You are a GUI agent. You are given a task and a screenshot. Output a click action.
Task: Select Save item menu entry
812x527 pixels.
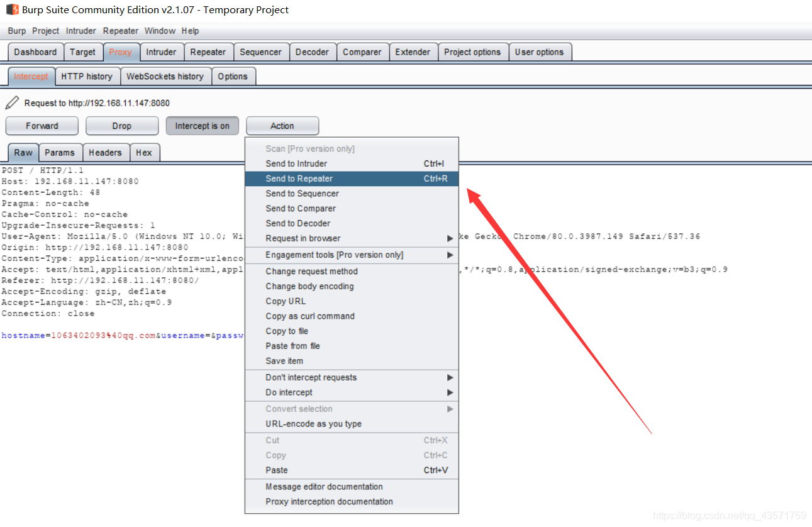[x=352, y=361]
